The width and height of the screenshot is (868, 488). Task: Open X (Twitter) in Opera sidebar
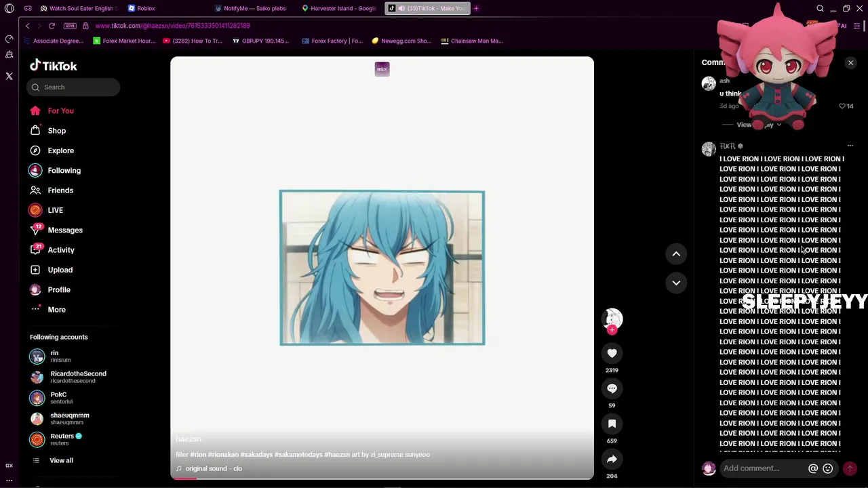click(9, 76)
